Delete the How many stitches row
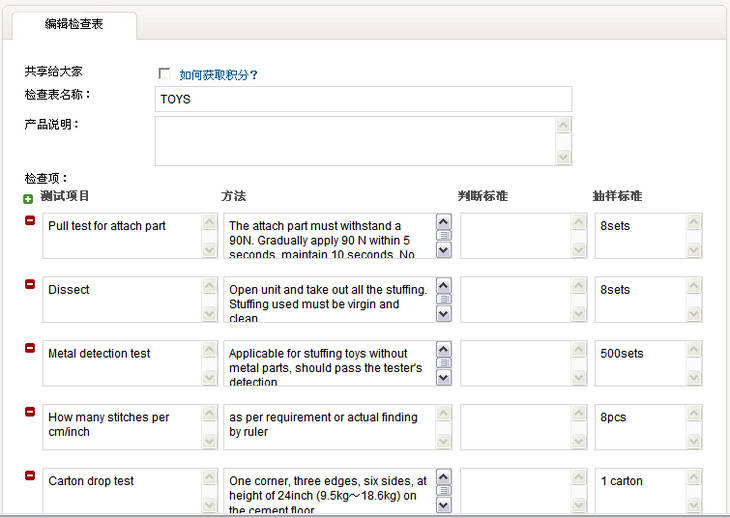Viewport: 730px width, 518px height. tap(30, 412)
